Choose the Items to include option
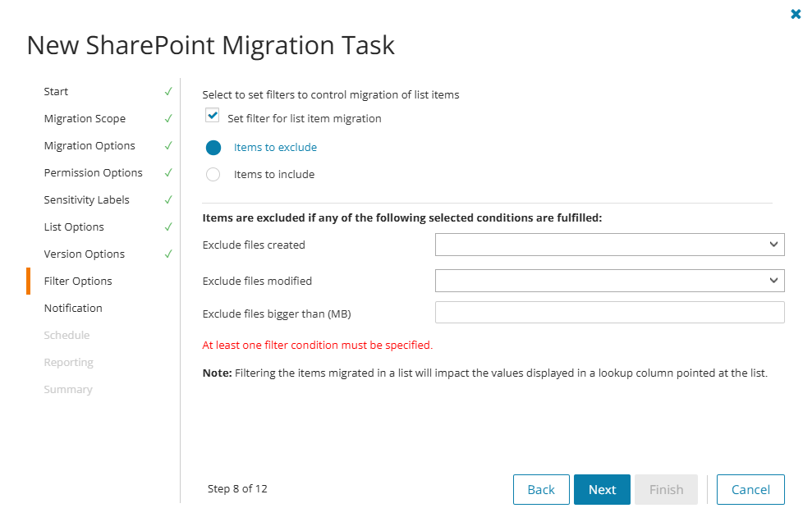Image resolution: width=812 pixels, height=531 pixels. (213, 174)
